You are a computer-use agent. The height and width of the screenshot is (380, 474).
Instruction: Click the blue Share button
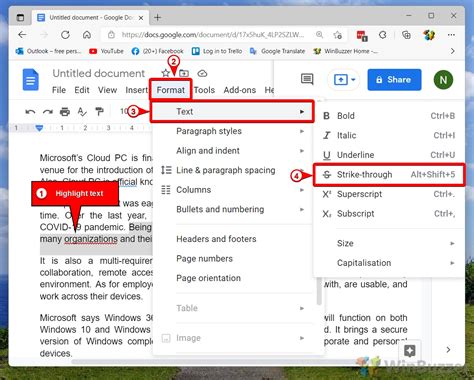click(x=394, y=80)
